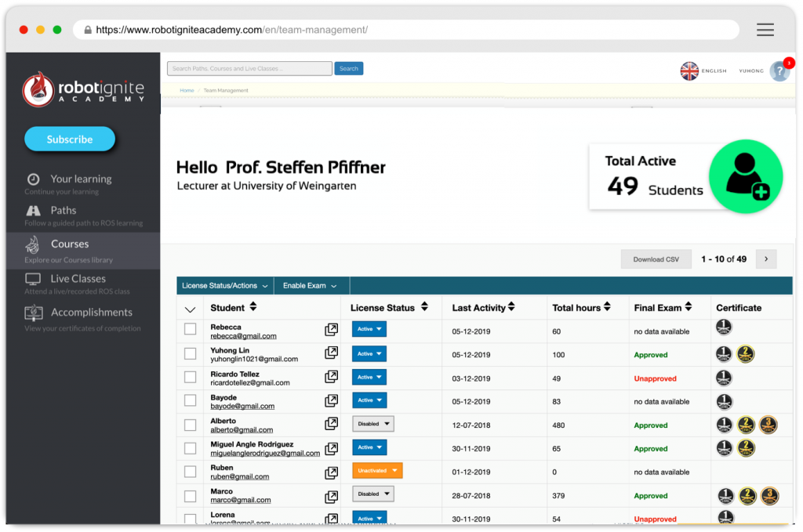The image size is (803, 532).
Task: Click Alberto's certificate 3 badge
Action: [768, 425]
